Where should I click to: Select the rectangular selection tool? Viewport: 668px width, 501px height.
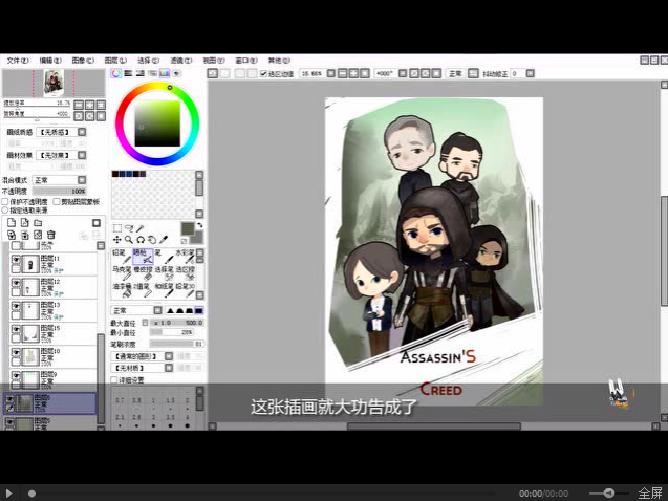point(117,228)
